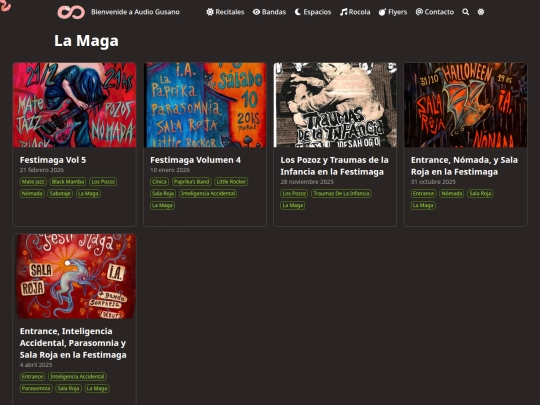Go to the Flyers page
540x405 pixels.
click(x=393, y=12)
